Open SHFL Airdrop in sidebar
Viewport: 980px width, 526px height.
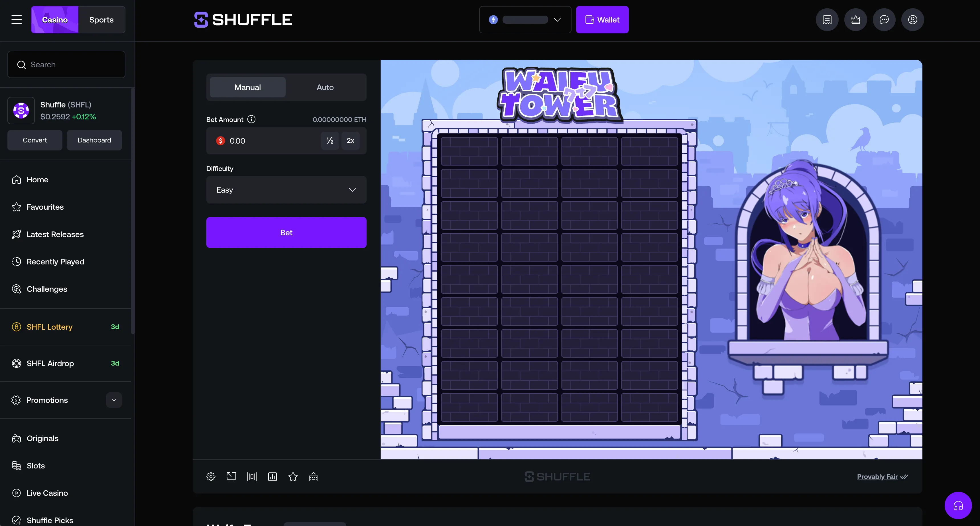pyautogui.click(x=66, y=363)
